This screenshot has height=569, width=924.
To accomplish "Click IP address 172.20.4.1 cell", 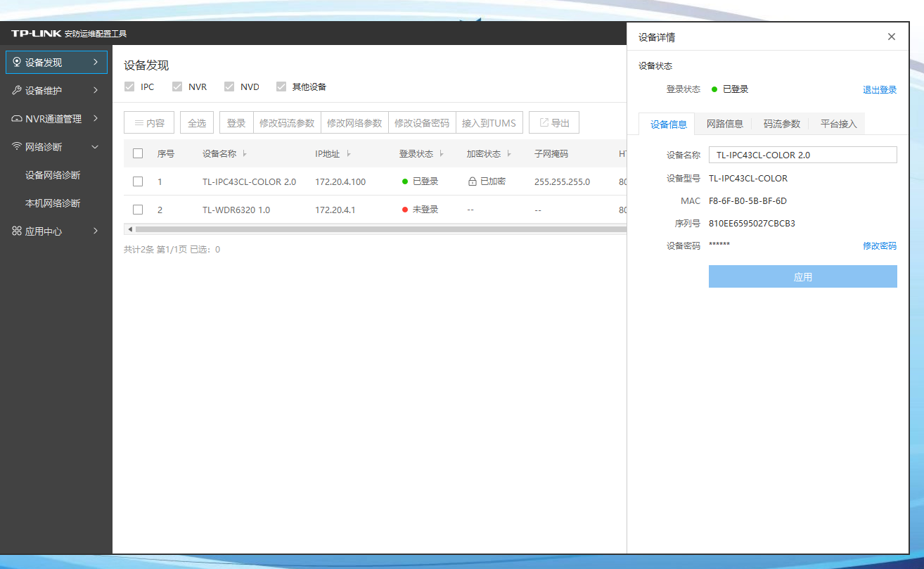I will click(335, 210).
